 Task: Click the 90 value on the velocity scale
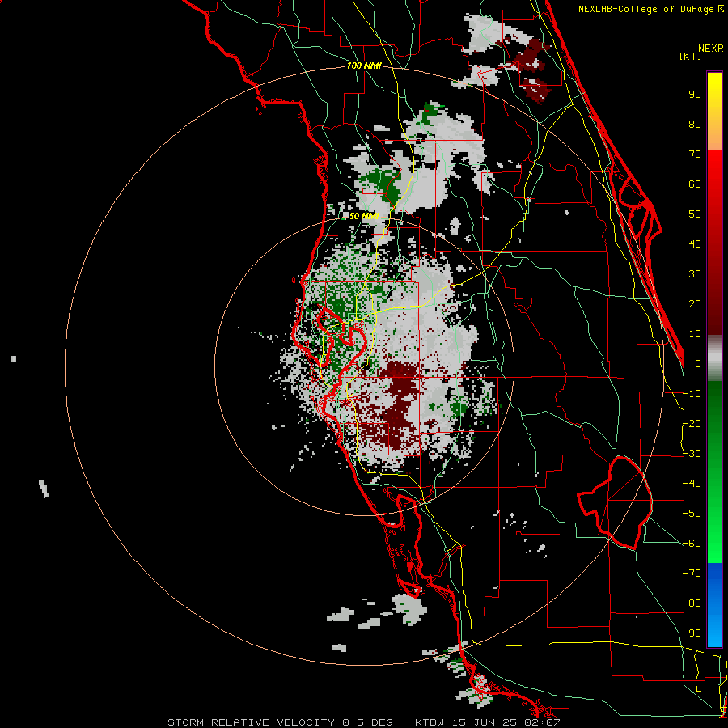695,95
